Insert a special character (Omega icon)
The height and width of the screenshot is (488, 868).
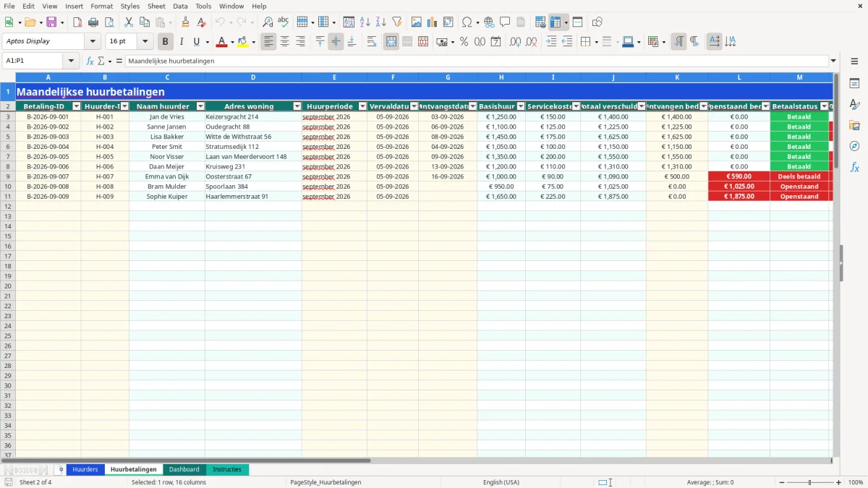click(x=467, y=22)
